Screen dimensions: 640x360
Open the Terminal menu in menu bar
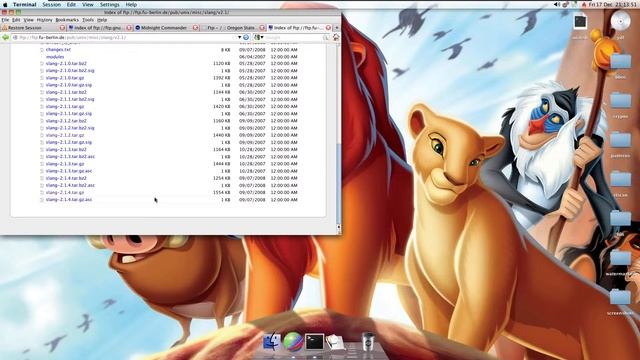[x=24, y=4]
